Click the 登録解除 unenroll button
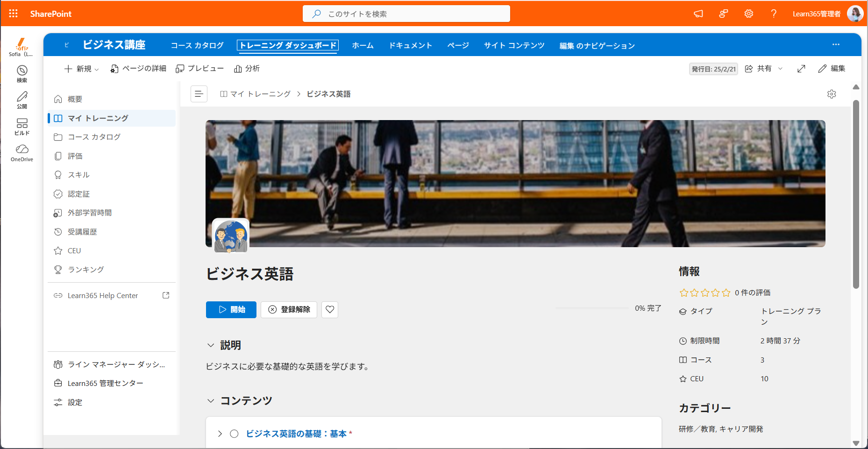 pos(289,309)
